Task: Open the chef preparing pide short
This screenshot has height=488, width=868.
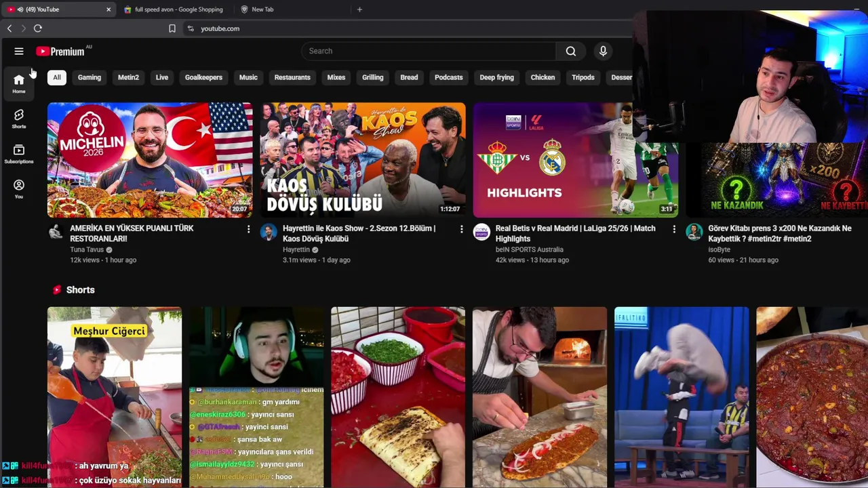Action: [540, 397]
